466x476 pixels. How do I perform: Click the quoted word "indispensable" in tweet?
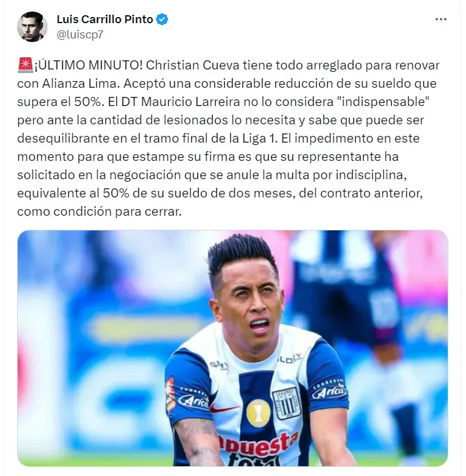pyautogui.click(x=383, y=102)
